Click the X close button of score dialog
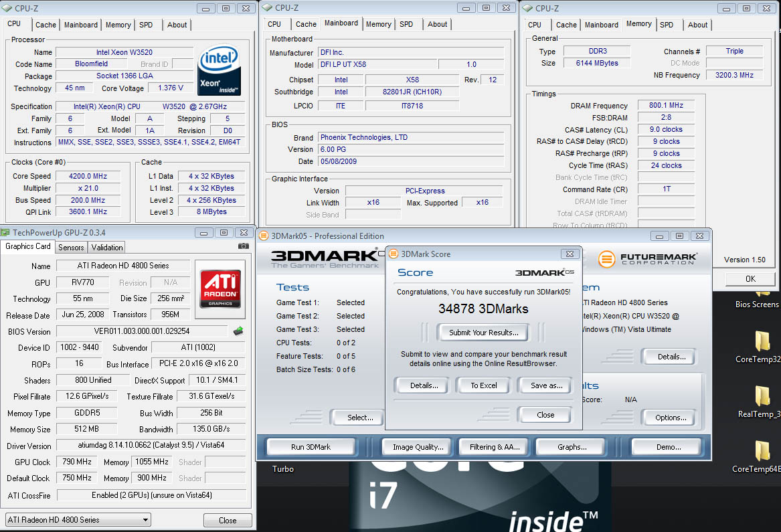Viewport: 781px width, 532px height. pyautogui.click(x=570, y=254)
